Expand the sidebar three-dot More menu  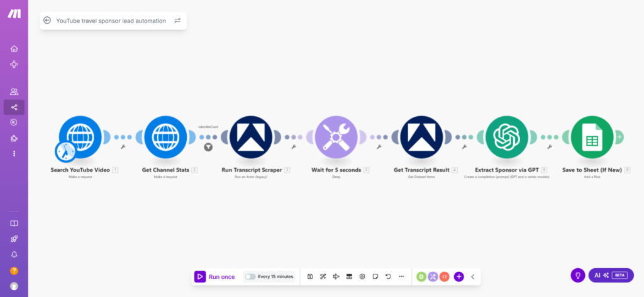tap(14, 153)
